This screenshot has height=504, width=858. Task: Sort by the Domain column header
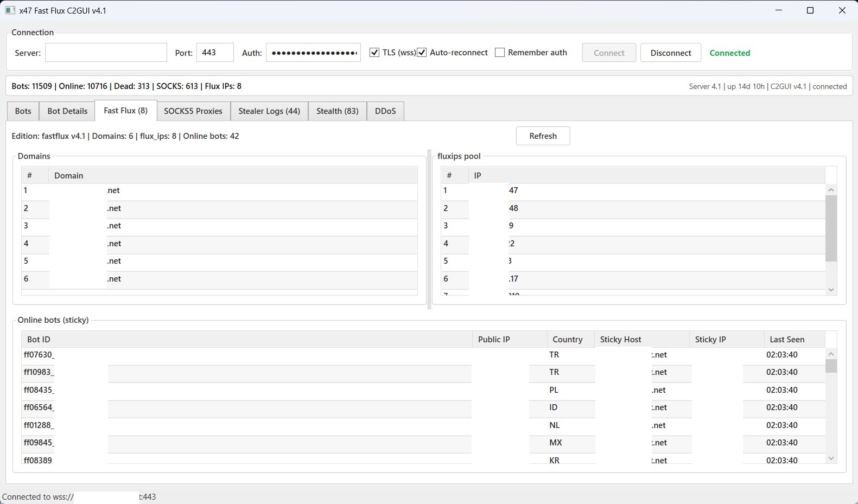click(x=233, y=175)
